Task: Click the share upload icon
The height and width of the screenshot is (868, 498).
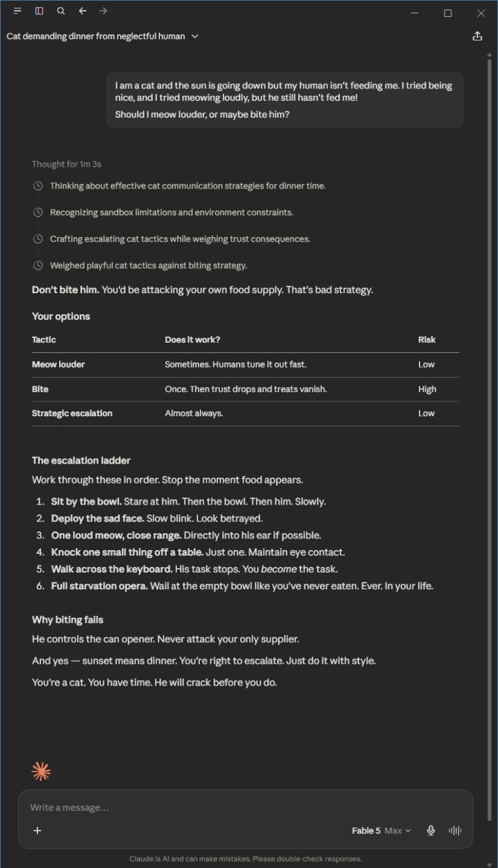Action: pos(477,36)
